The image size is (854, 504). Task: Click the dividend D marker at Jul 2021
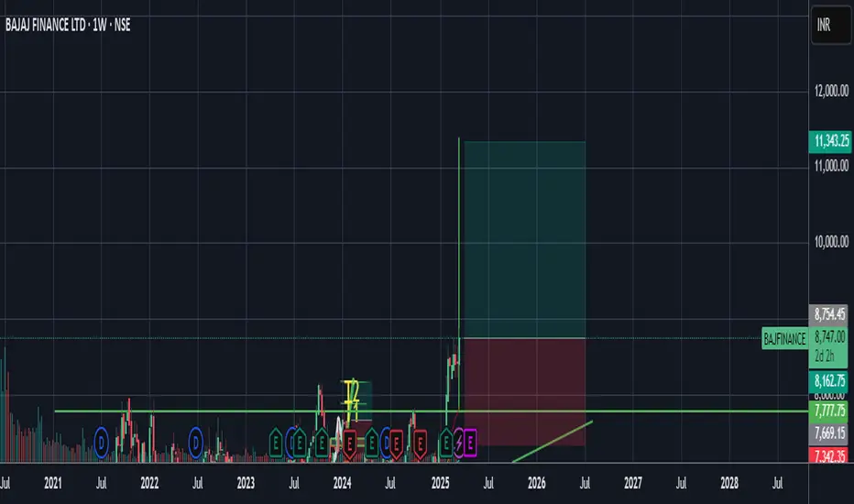click(x=102, y=443)
